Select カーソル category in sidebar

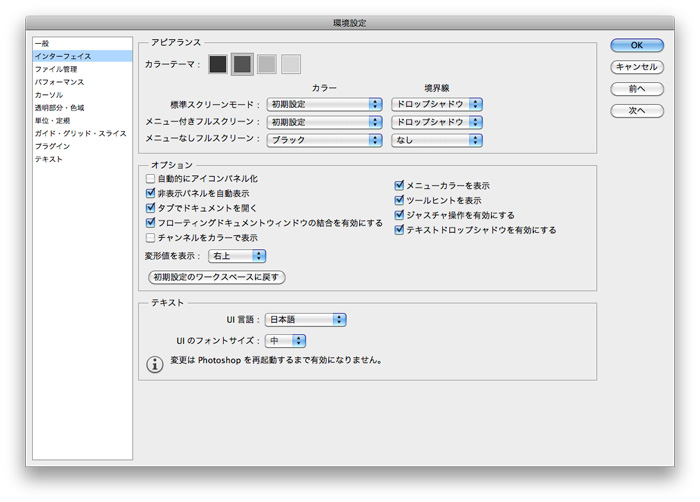pos(83,95)
